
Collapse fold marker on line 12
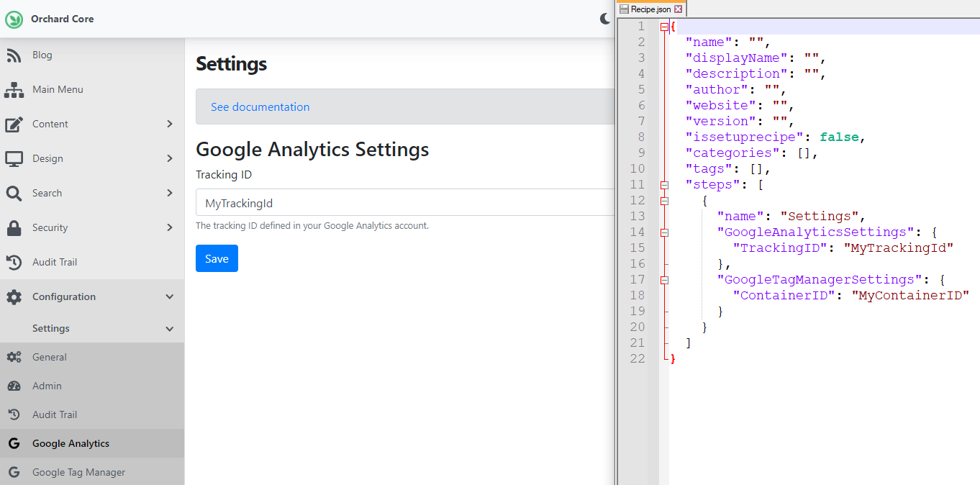tap(664, 201)
